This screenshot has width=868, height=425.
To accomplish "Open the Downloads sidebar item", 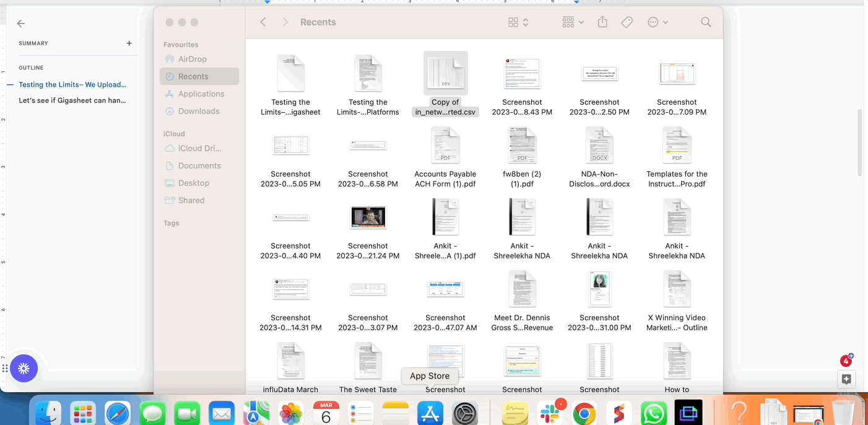I will click(199, 111).
